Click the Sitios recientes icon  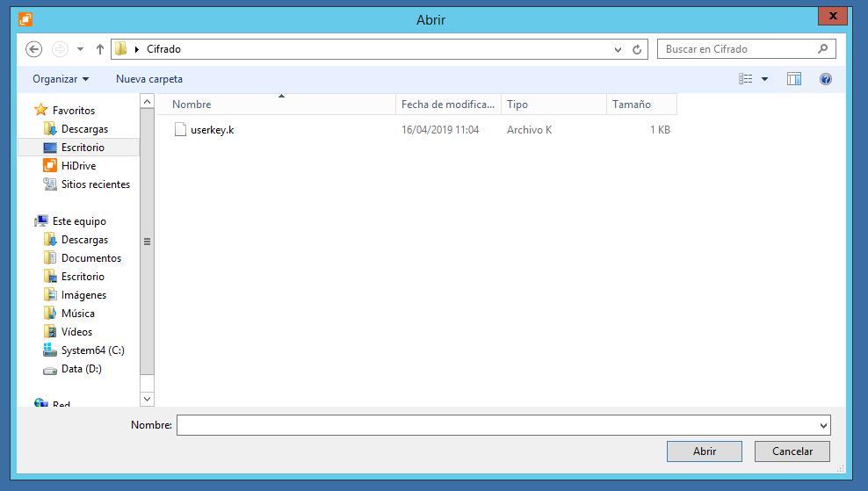(x=50, y=184)
